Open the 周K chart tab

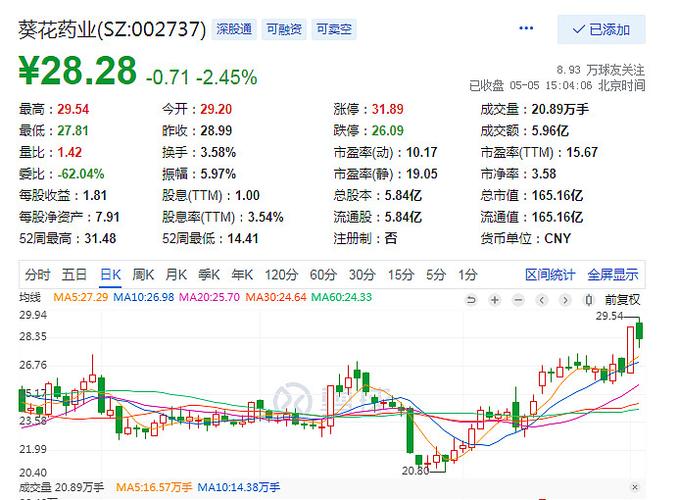point(143,275)
